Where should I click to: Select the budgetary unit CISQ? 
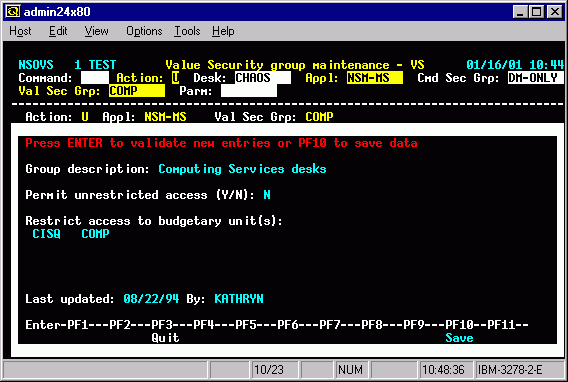point(46,234)
